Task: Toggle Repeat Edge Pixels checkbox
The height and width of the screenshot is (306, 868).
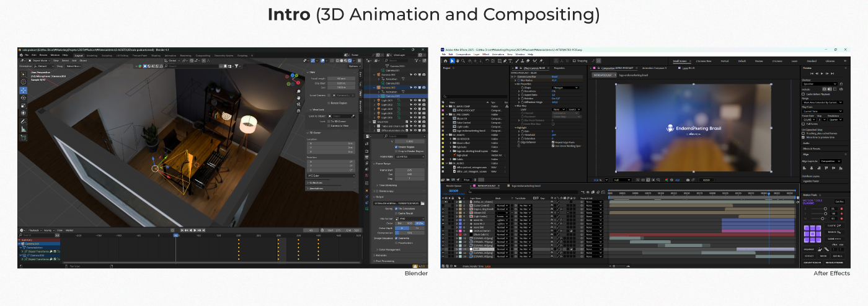Action: pos(553,142)
